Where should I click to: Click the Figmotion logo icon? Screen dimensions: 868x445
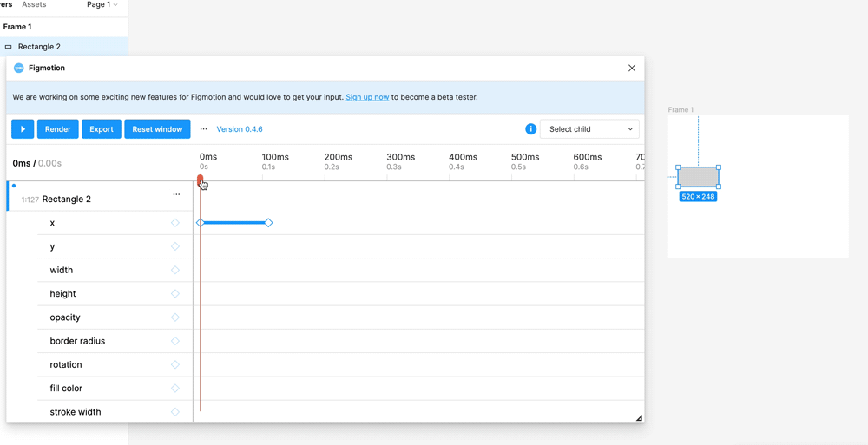(x=19, y=68)
